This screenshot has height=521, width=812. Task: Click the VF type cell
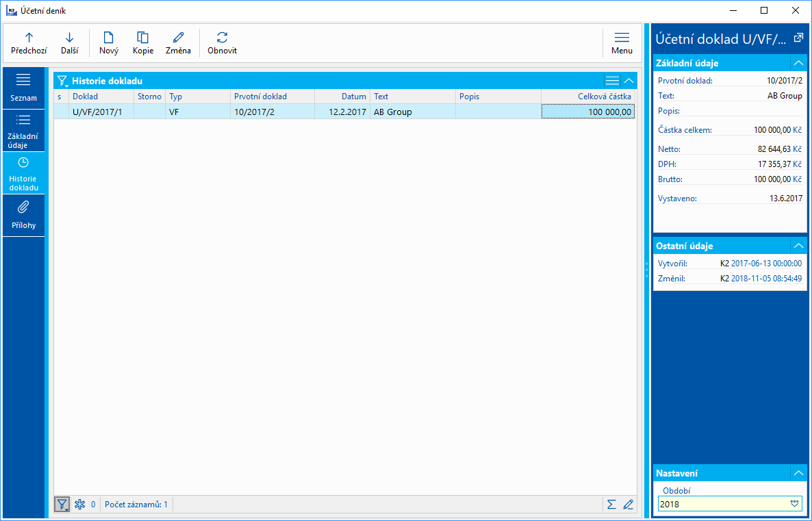pos(198,112)
